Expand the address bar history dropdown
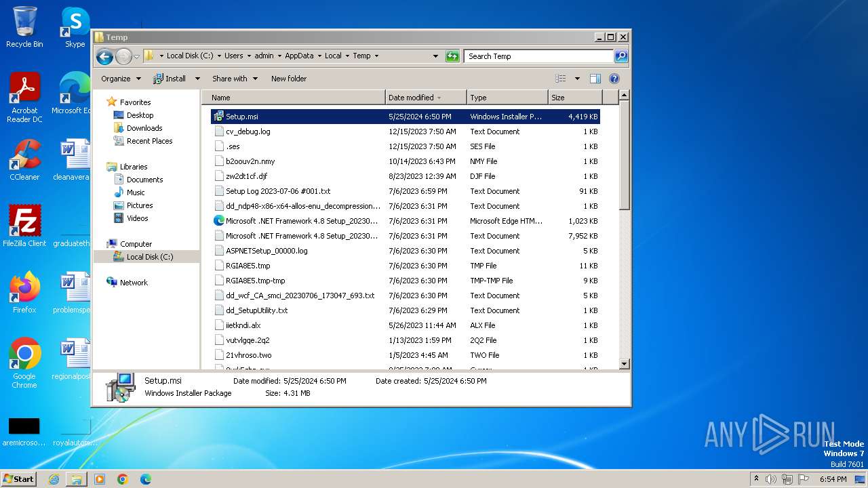Screen dimensions: 868x488 (435, 56)
